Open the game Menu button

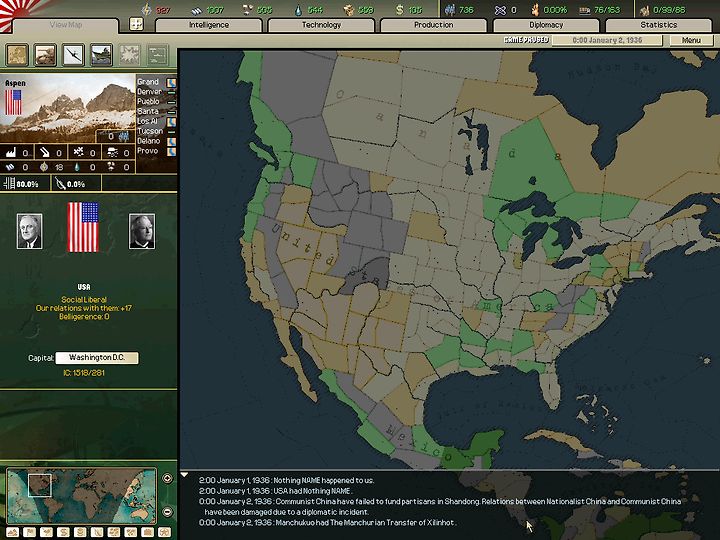(x=691, y=40)
